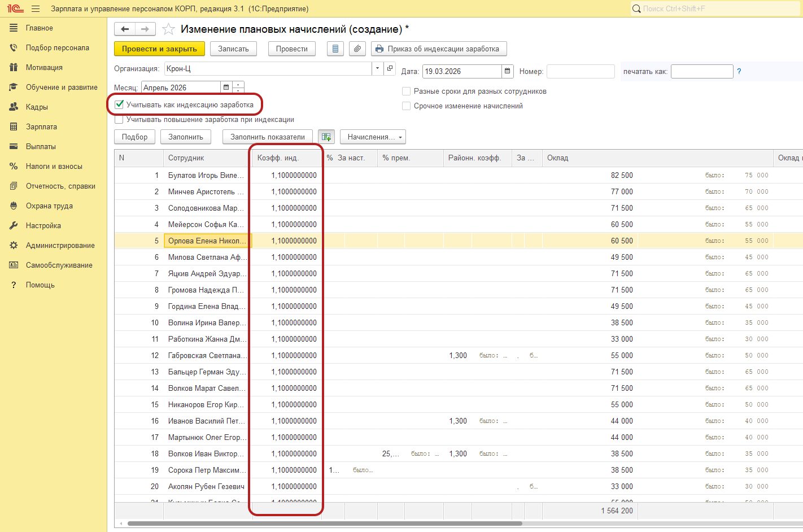Uncheck Учитывать как индексацию заработка
The width and height of the screenshot is (803, 532).
point(119,104)
